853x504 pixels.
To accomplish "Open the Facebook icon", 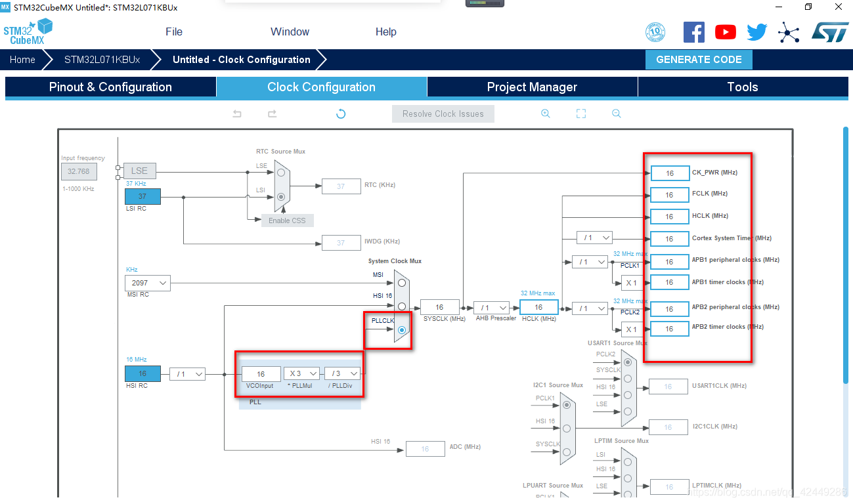I will click(x=693, y=32).
